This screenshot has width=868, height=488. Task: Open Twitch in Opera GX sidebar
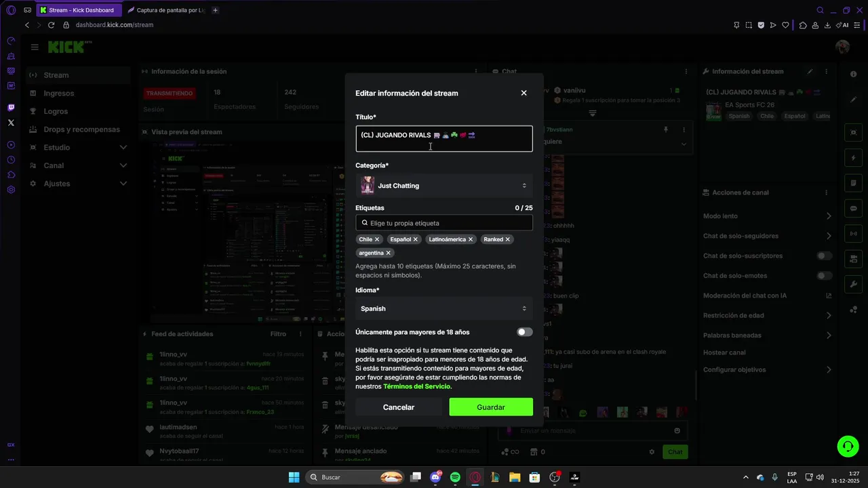[x=11, y=108]
